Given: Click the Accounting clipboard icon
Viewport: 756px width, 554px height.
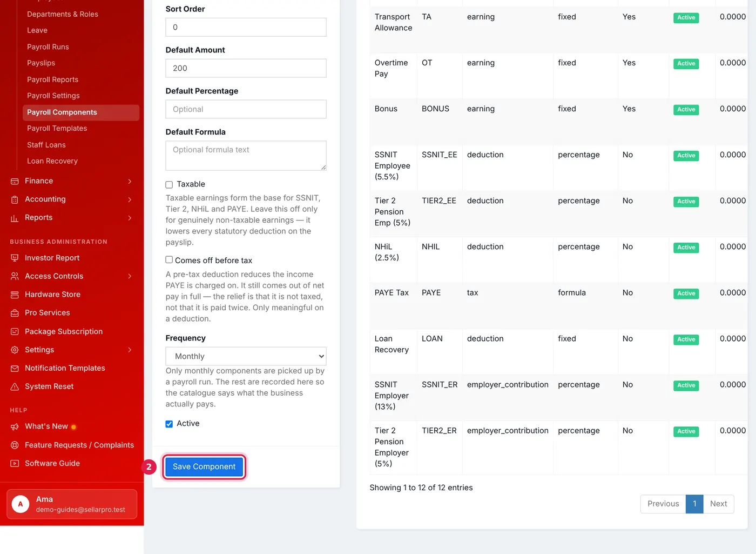Looking at the screenshot, I should 15,199.
